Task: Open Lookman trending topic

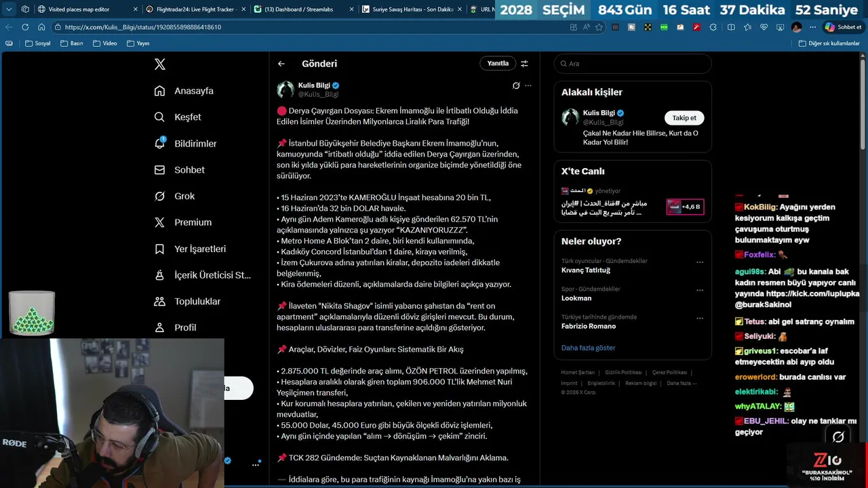Action: tap(576, 298)
